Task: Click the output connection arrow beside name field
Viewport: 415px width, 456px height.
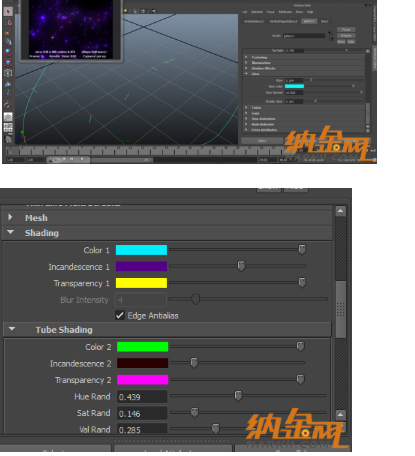Action: [331, 39]
